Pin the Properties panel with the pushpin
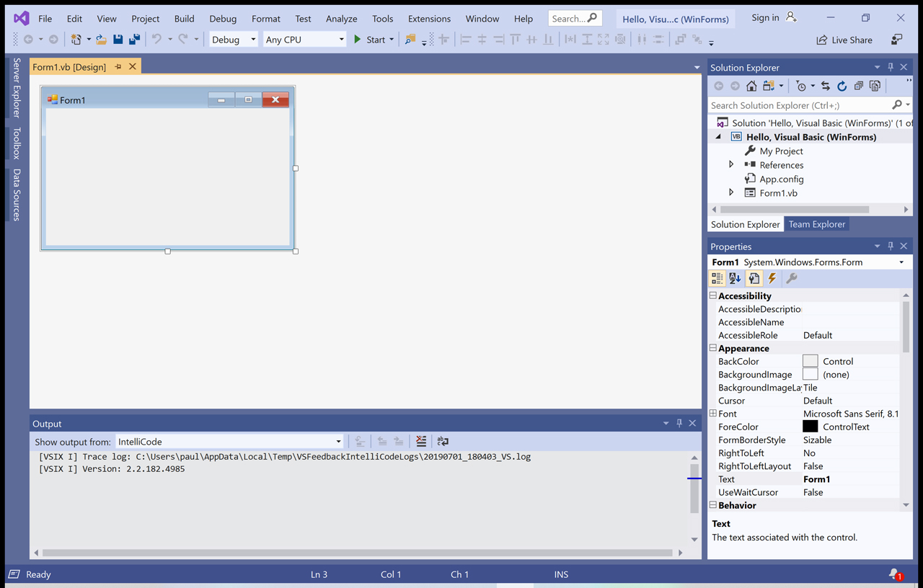 click(891, 246)
